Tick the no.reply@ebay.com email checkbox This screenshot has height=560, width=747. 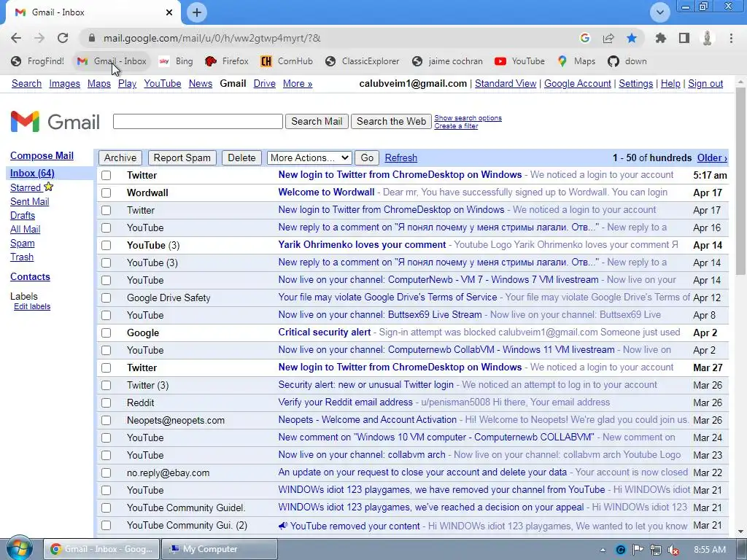tap(107, 472)
